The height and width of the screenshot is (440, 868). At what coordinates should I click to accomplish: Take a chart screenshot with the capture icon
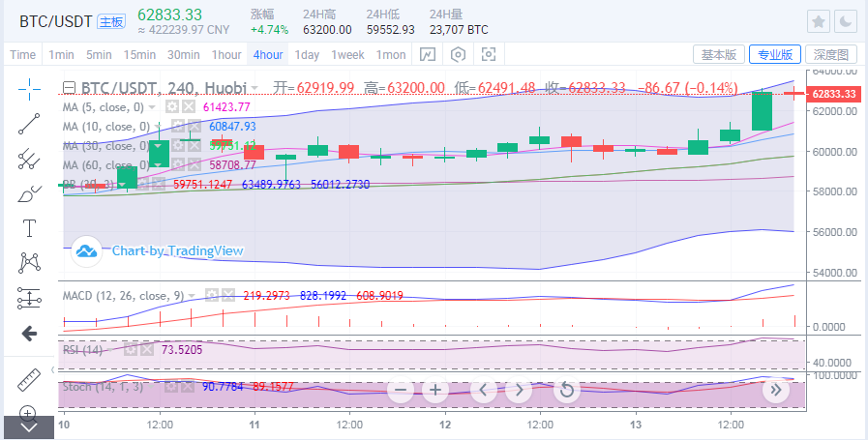(489, 54)
